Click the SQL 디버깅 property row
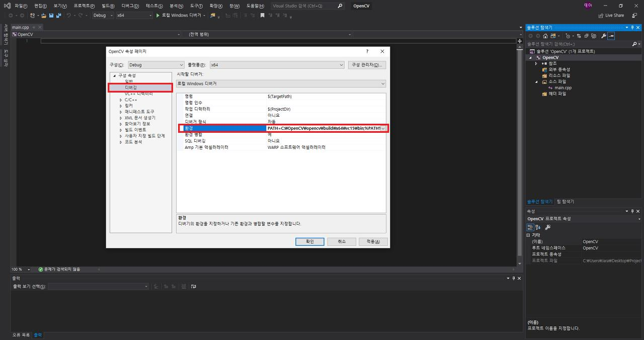The width and height of the screenshot is (644, 340). coord(281,141)
